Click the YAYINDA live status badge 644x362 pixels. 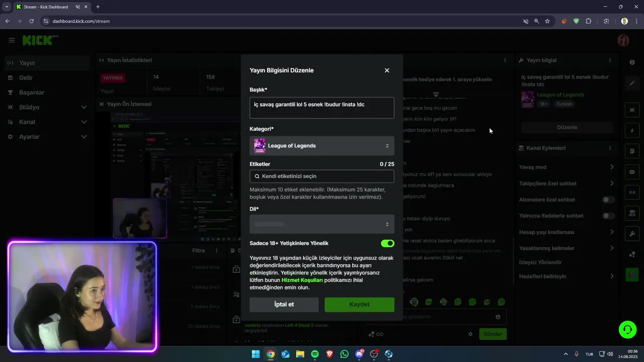[113, 78]
